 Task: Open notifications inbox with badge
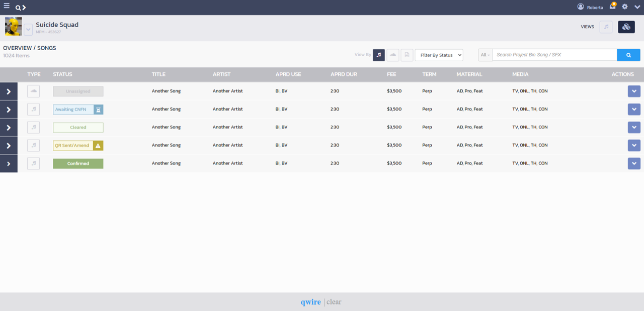pyautogui.click(x=613, y=6)
